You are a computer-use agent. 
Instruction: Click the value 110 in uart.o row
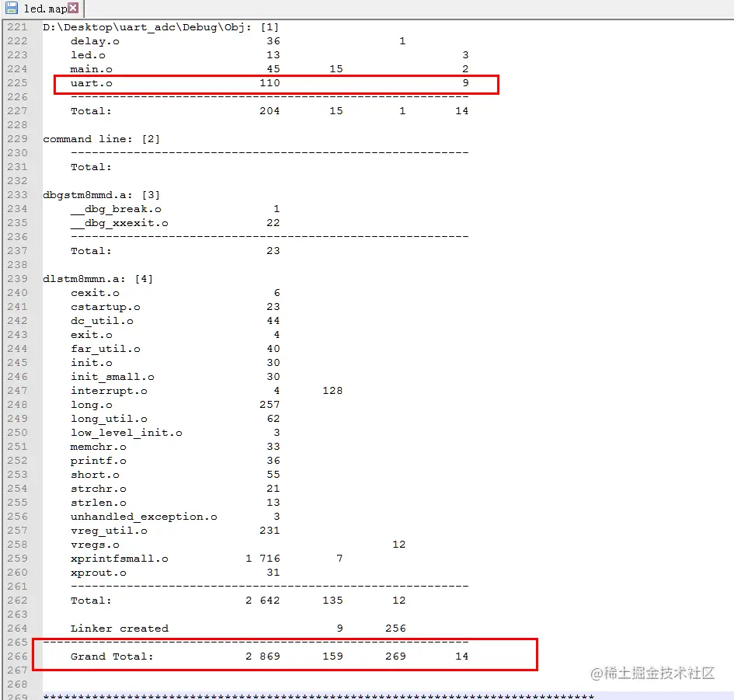270,83
